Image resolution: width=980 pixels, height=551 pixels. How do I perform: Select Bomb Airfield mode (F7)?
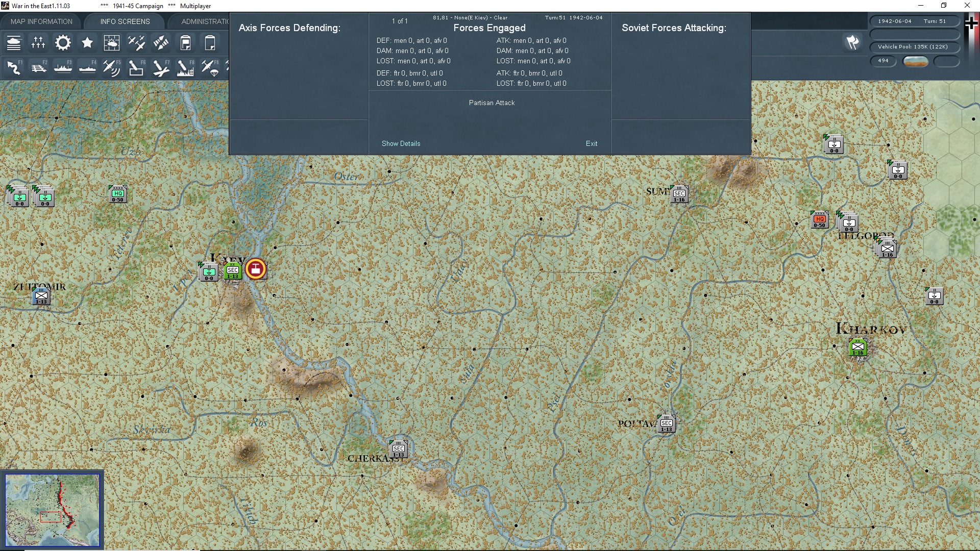pos(161,68)
